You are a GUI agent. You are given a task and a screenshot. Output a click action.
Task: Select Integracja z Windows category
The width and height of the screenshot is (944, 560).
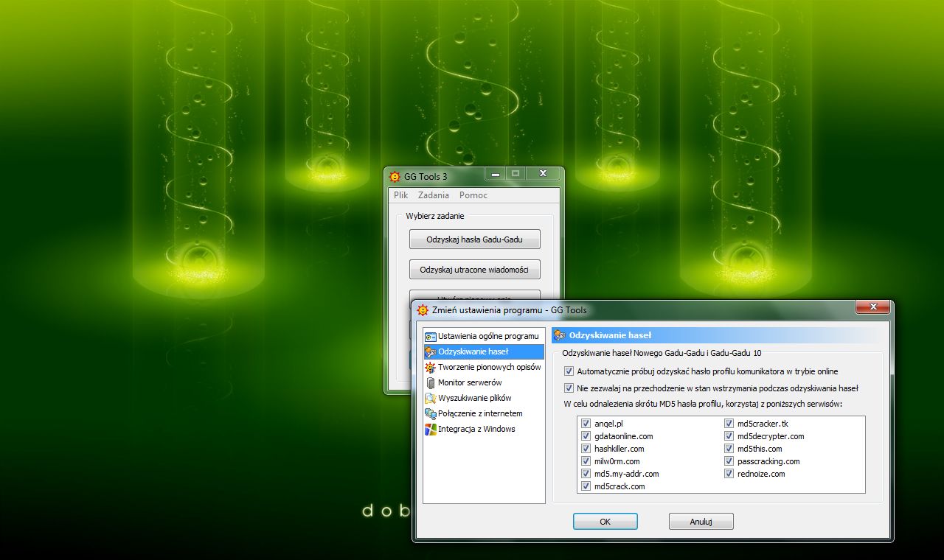pyautogui.click(x=484, y=429)
